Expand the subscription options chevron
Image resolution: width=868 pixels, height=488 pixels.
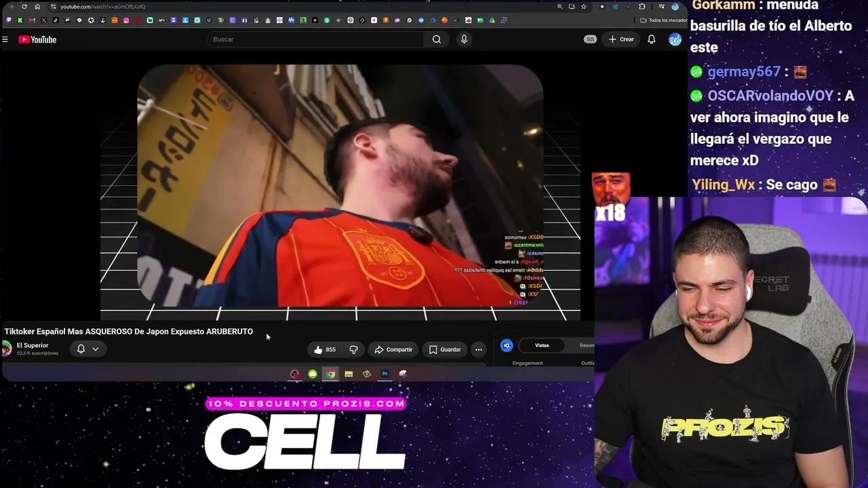click(96, 349)
